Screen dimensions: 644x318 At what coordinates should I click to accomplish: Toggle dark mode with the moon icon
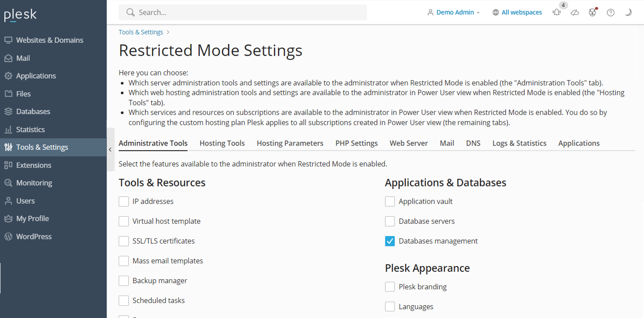coord(628,12)
